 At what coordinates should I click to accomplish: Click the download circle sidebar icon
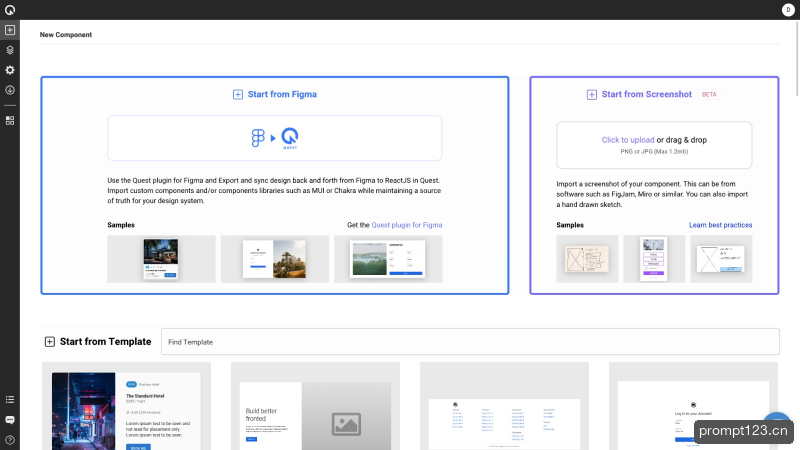pyautogui.click(x=10, y=90)
